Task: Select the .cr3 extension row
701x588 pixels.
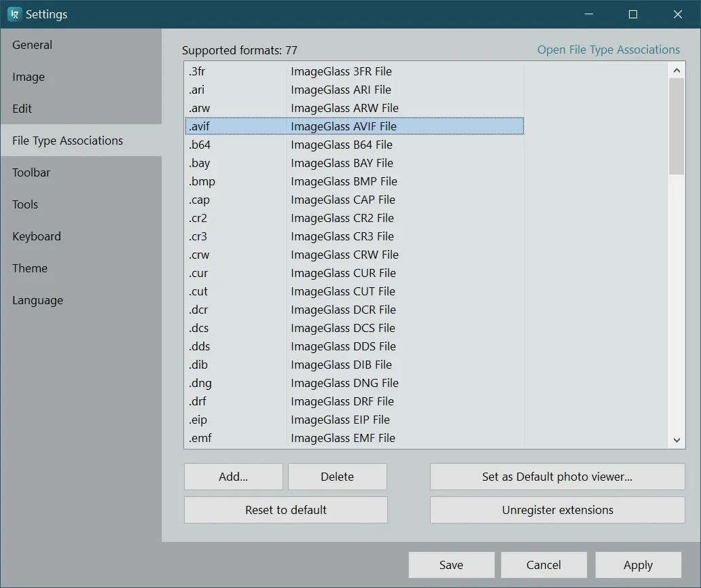Action: [x=354, y=236]
